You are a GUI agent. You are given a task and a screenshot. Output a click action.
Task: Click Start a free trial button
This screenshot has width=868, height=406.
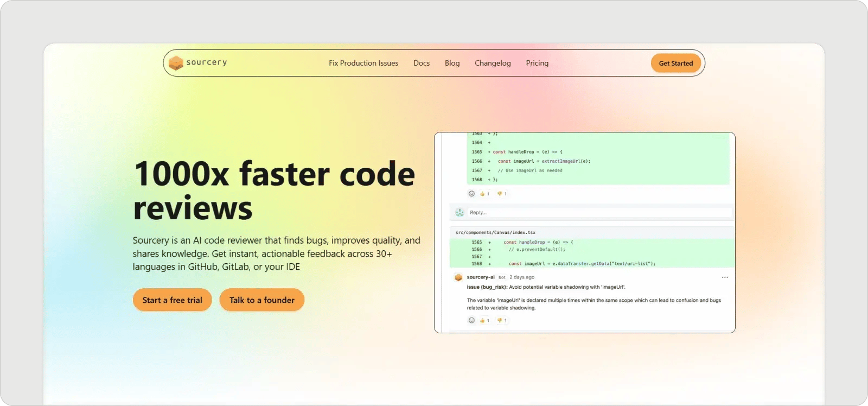173,300
